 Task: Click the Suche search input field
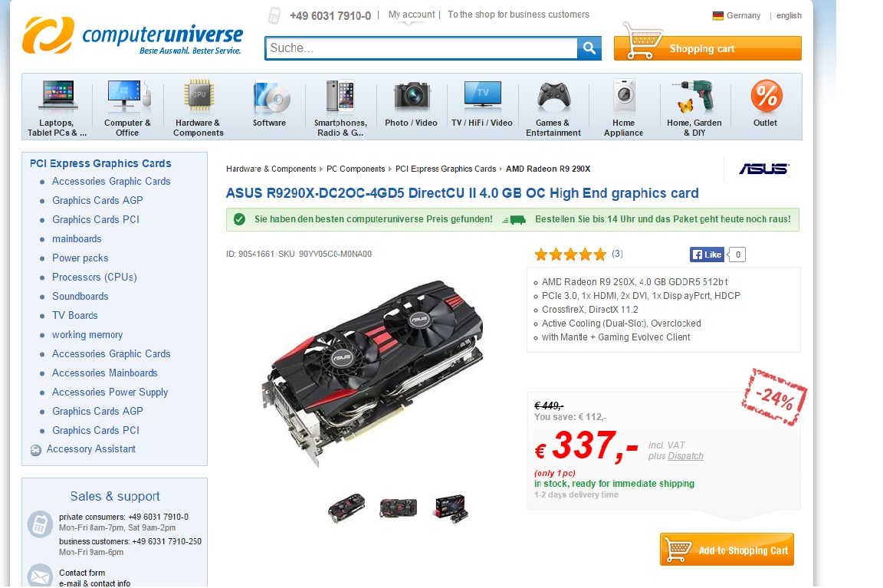click(422, 48)
